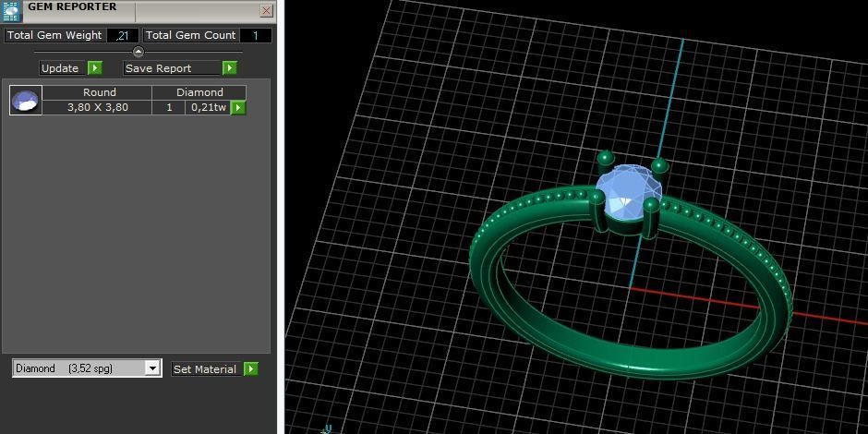Click the 0,21tw weight cell
This screenshot has height=434, width=868.
coord(208,107)
